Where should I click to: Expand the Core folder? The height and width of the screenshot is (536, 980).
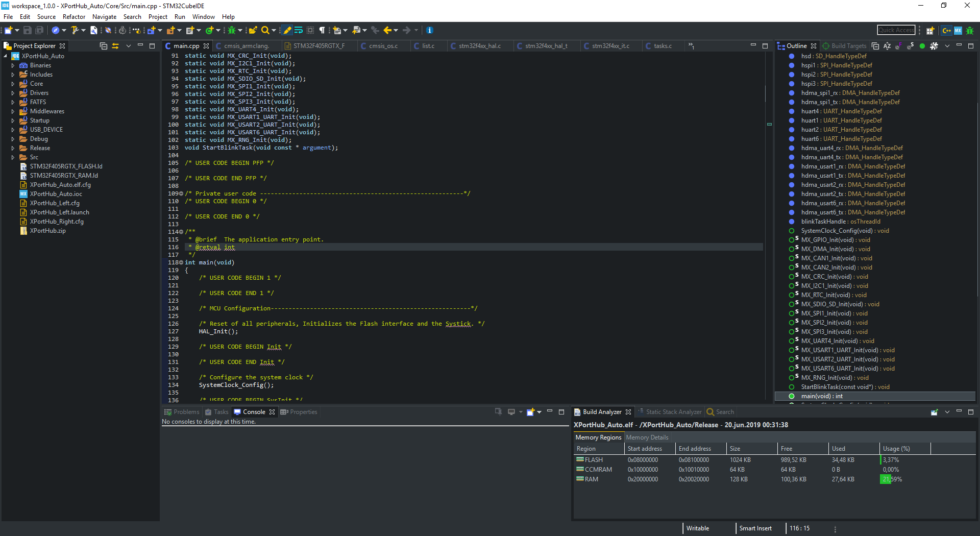point(13,84)
